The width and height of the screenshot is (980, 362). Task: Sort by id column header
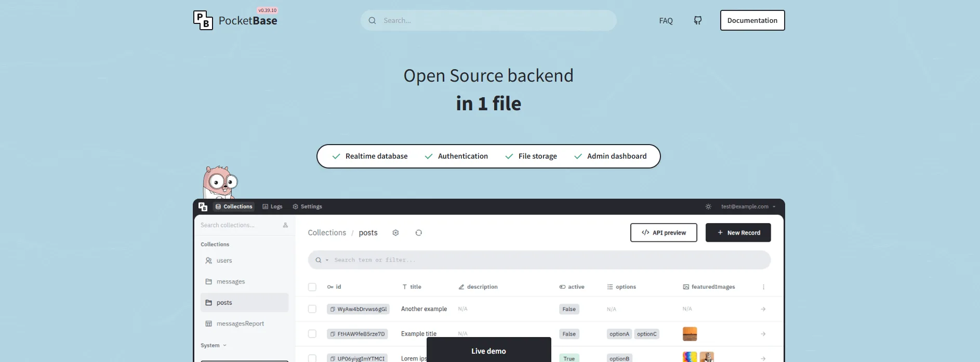click(x=334, y=287)
